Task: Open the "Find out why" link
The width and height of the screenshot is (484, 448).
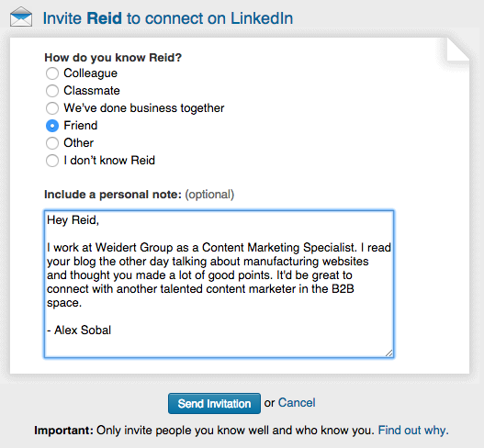Action: [413, 431]
